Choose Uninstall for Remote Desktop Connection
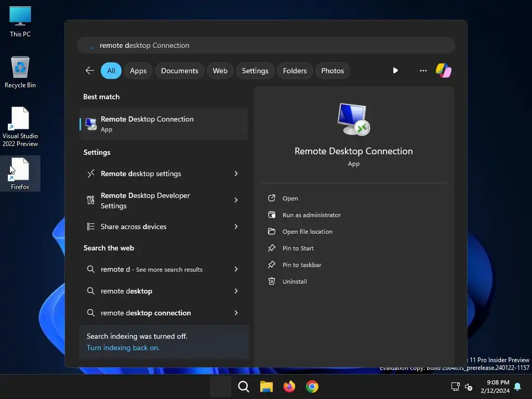 (295, 282)
